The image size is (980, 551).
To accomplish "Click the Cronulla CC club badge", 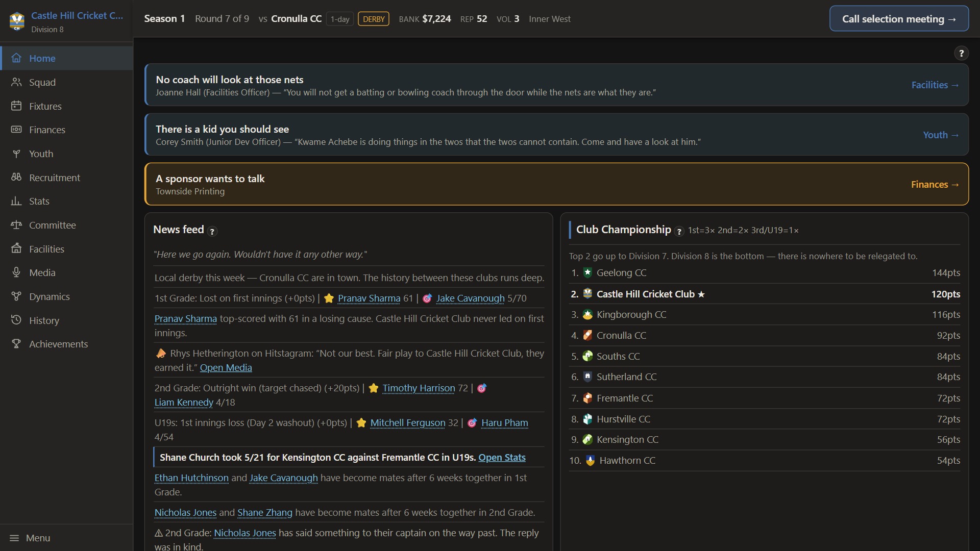I will click(x=587, y=335).
